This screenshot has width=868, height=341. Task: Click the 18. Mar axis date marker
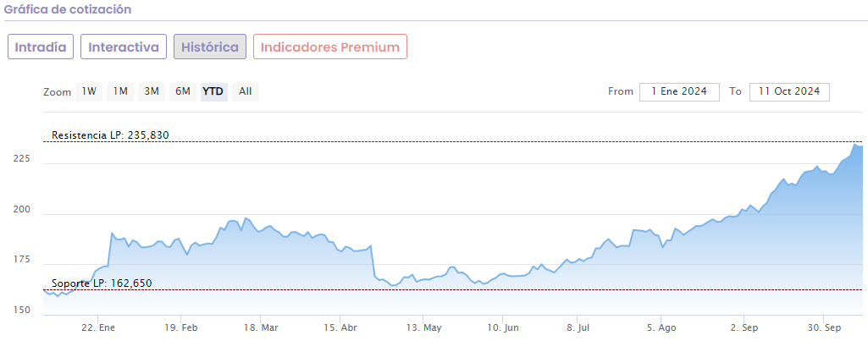pos(260,327)
